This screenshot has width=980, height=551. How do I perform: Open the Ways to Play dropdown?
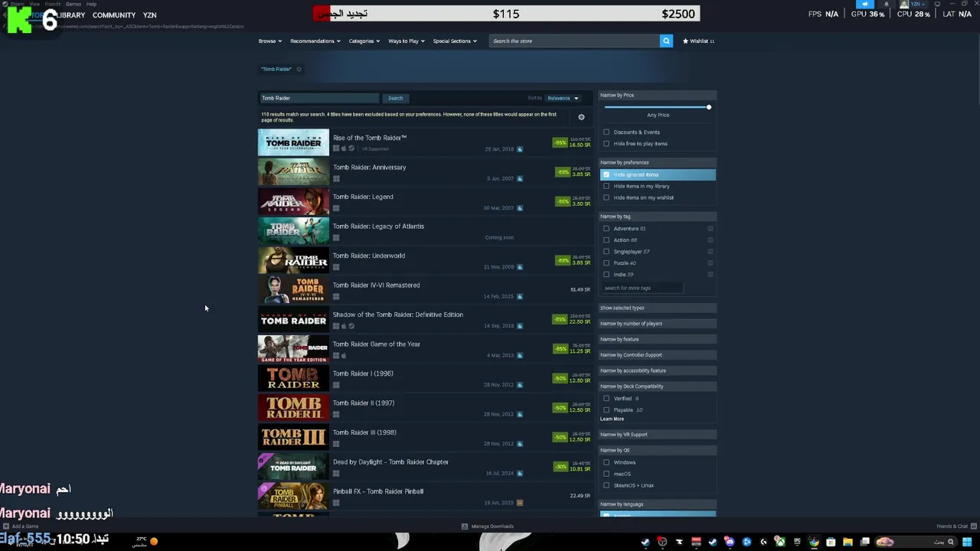[406, 41]
